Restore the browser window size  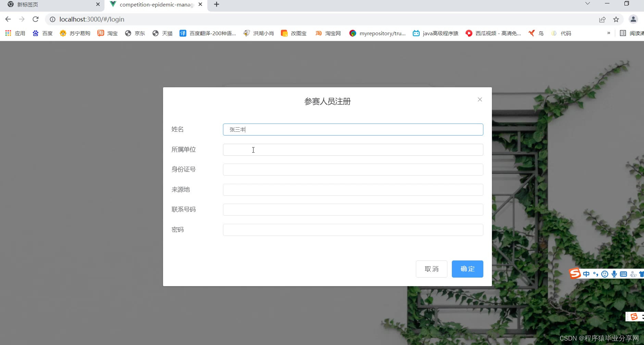[x=627, y=3]
